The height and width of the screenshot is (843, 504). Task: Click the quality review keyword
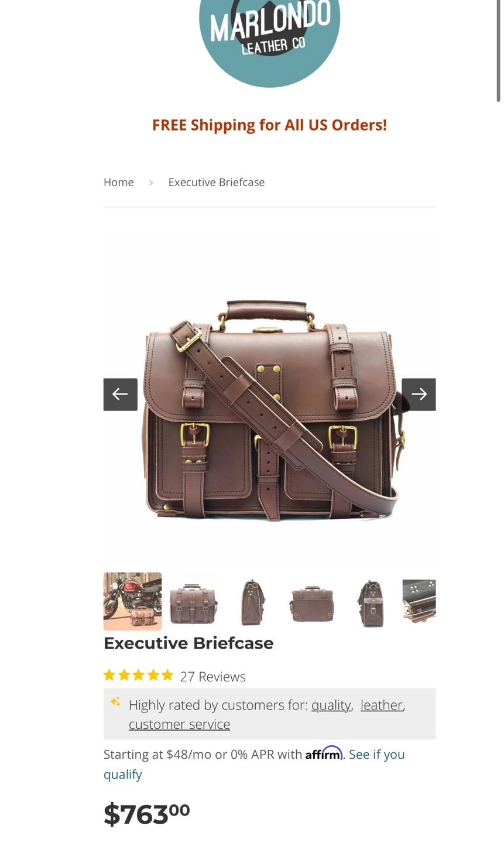[x=331, y=705]
